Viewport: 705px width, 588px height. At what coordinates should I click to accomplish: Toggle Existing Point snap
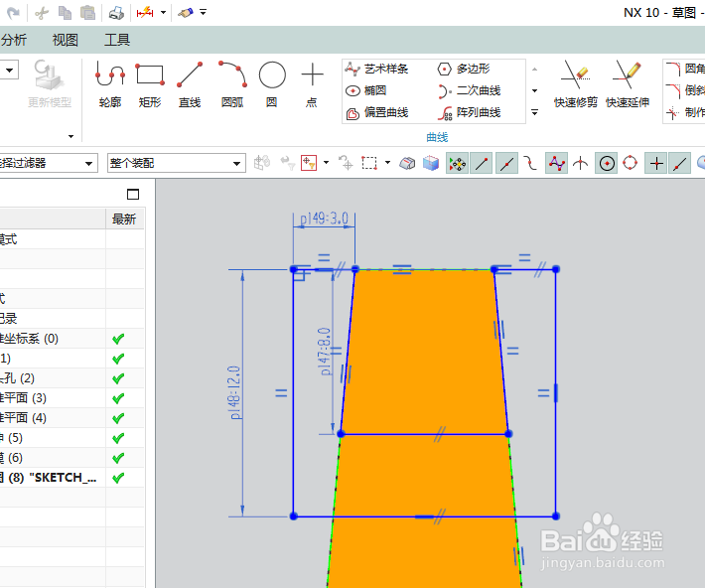click(656, 163)
